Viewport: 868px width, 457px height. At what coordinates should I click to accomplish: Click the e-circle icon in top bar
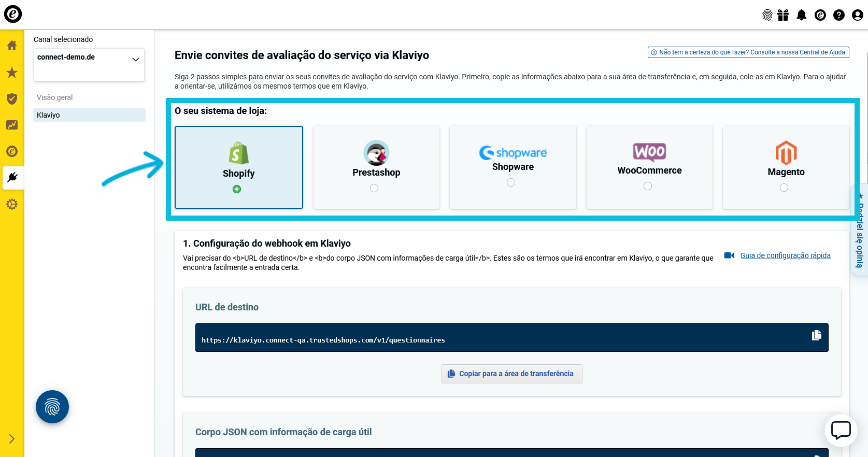click(820, 15)
